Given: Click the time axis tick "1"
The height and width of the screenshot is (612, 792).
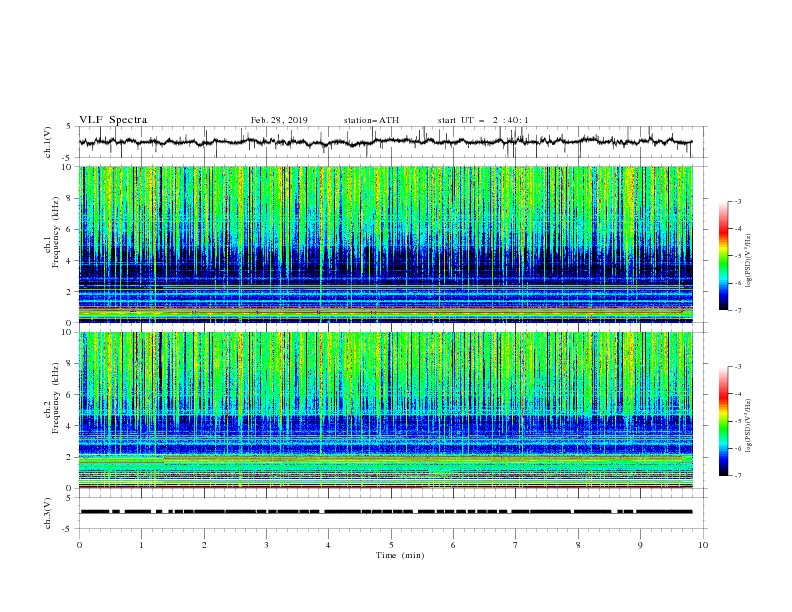Looking at the screenshot, I should (x=141, y=545).
